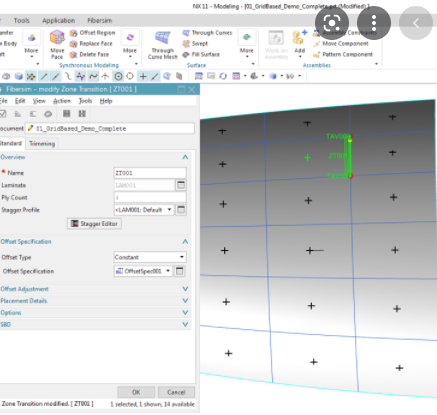The width and height of the screenshot is (437, 415).
Task: Toggle the Bounded Grid snap option
Action: pos(179,76)
